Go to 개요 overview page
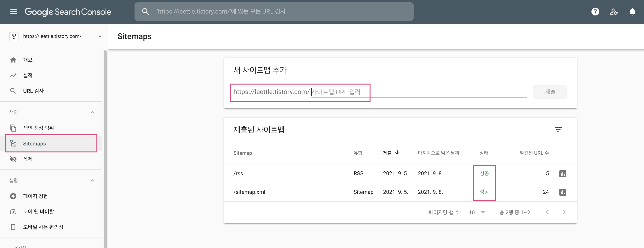 pos(28,60)
